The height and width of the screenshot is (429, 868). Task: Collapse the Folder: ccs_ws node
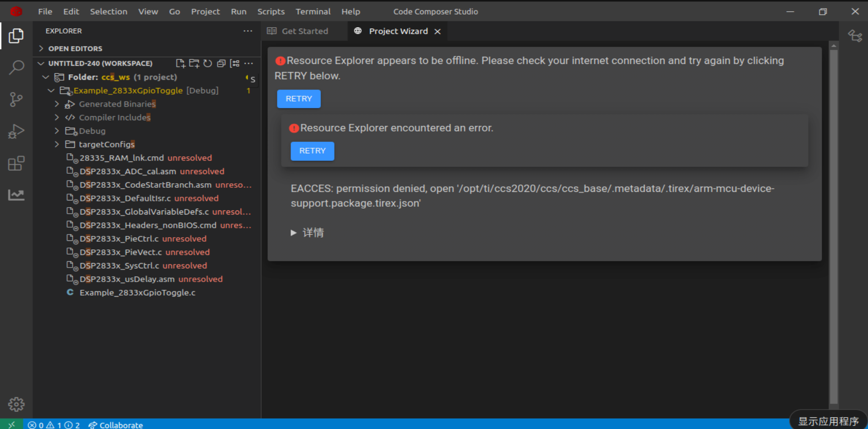[46, 77]
